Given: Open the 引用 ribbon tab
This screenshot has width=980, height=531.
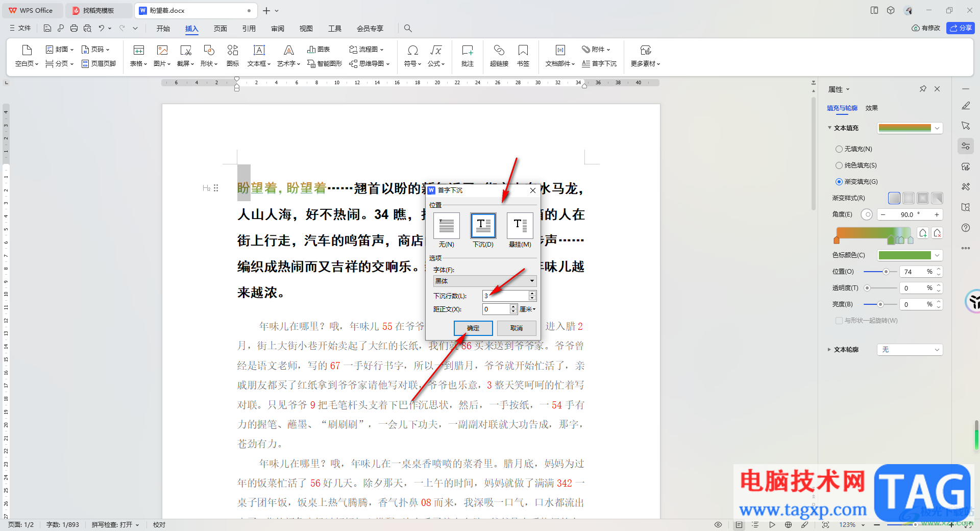Looking at the screenshot, I should tap(249, 29).
